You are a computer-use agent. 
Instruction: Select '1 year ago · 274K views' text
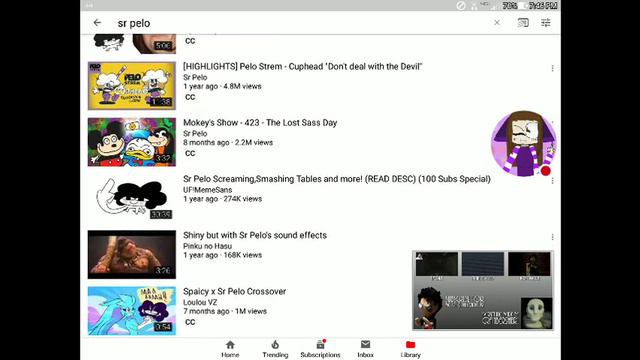[222, 199]
